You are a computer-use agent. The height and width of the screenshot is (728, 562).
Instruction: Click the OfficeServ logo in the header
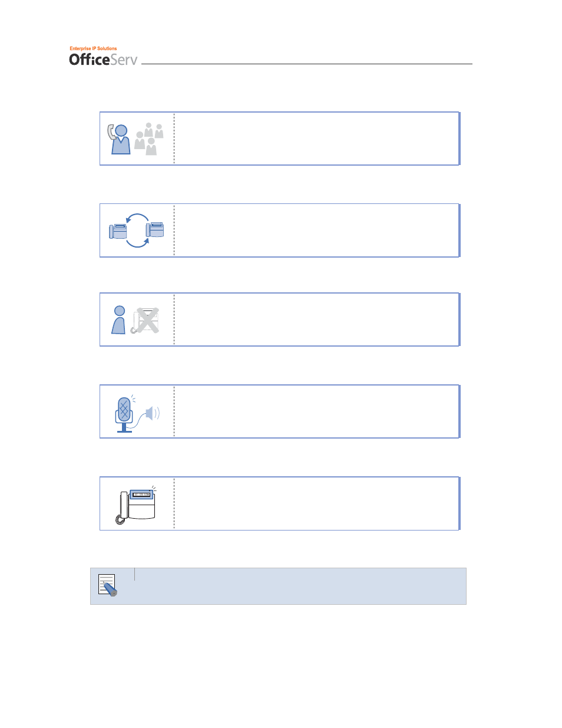click(x=103, y=60)
